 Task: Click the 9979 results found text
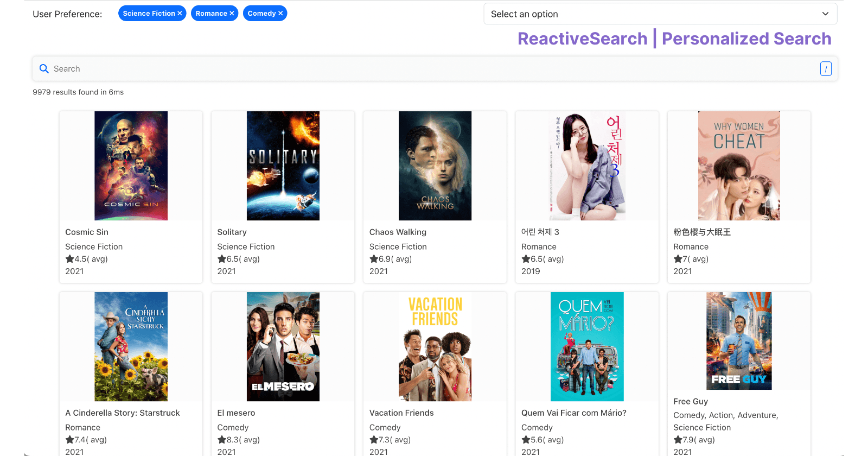(78, 92)
